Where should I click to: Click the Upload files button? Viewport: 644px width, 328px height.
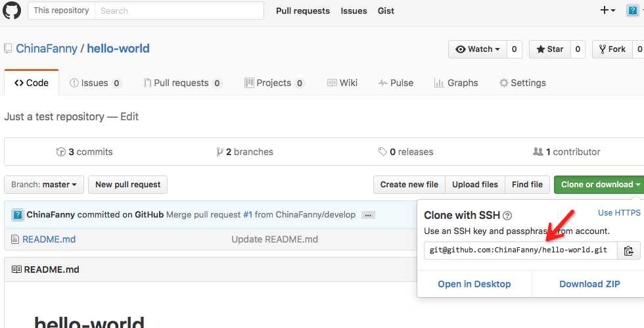coord(475,185)
